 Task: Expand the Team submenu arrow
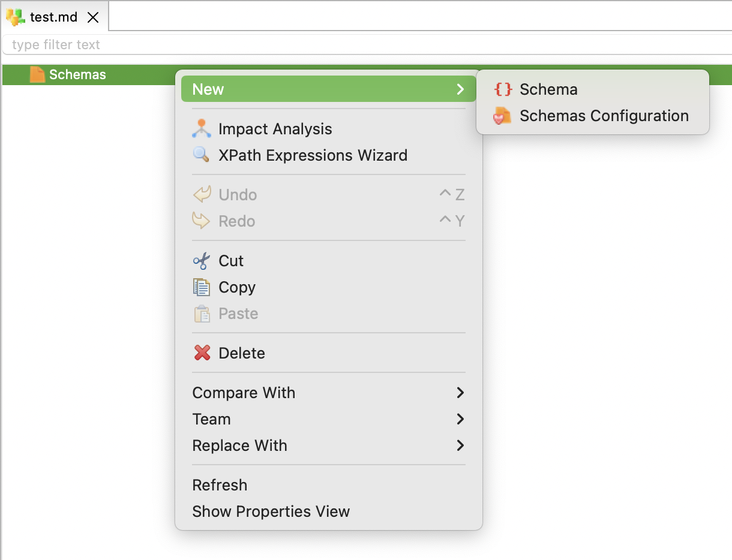point(460,419)
